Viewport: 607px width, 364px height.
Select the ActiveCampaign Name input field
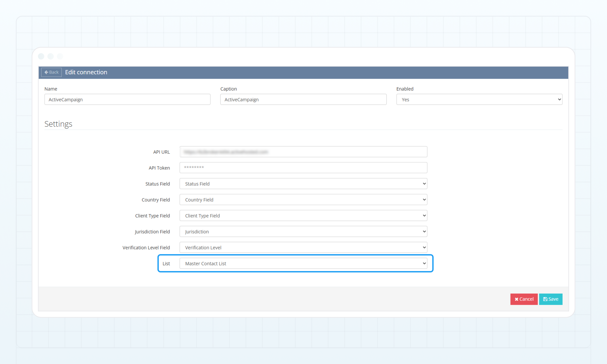127,99
